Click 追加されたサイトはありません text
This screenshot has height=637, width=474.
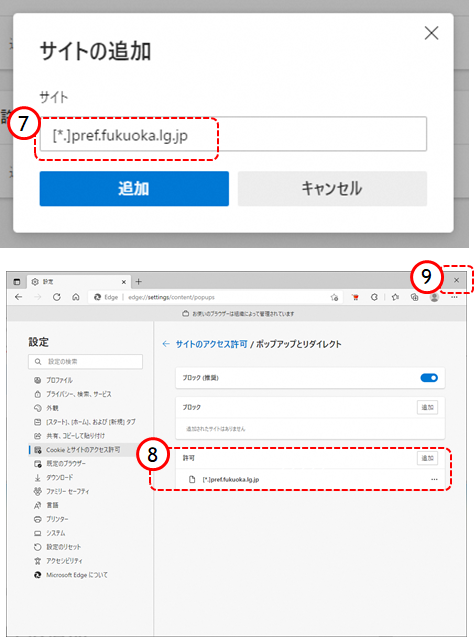coord(215,429)
